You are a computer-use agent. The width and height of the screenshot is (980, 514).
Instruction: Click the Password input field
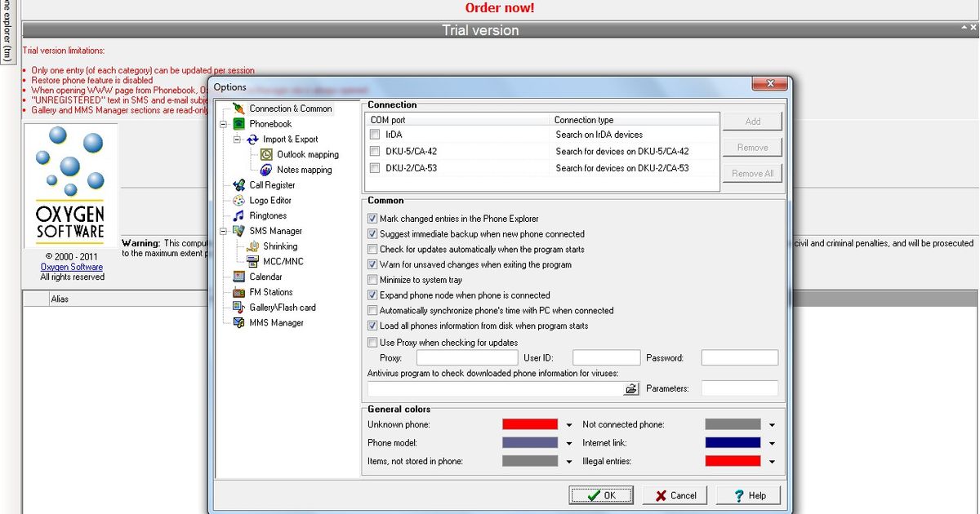pos(740,357)
